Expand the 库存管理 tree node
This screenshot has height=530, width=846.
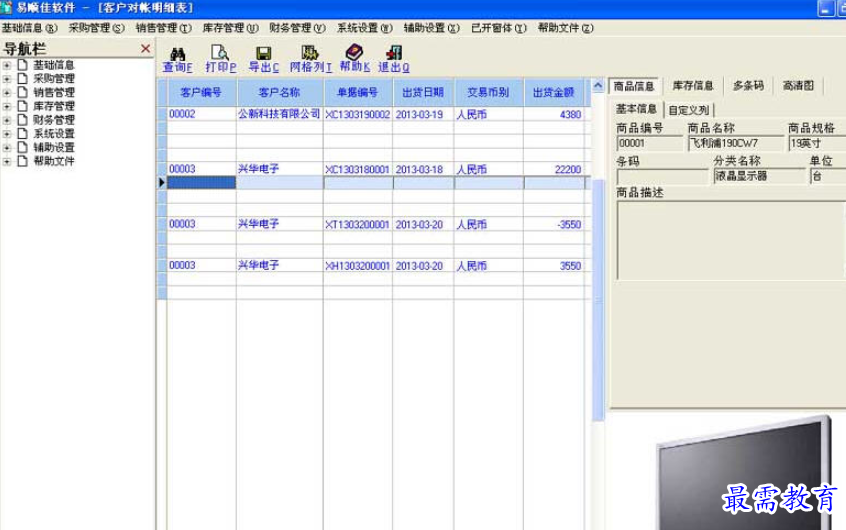[x=6, y=107]
